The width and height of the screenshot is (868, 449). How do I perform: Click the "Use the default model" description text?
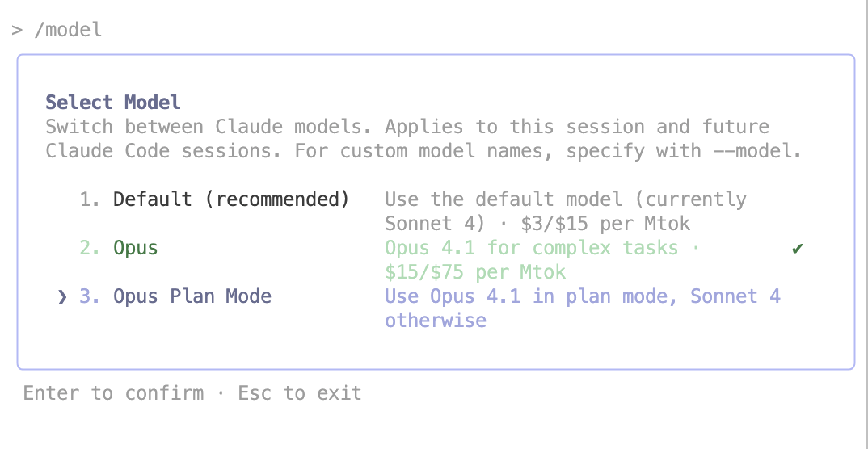[503, 199]
